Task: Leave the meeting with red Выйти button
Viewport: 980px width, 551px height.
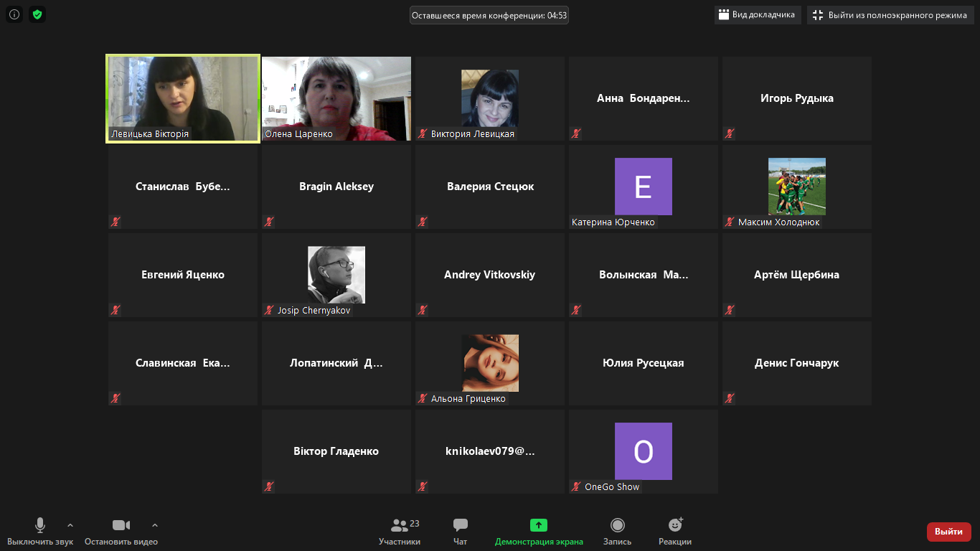Action: tap(948, 532)
